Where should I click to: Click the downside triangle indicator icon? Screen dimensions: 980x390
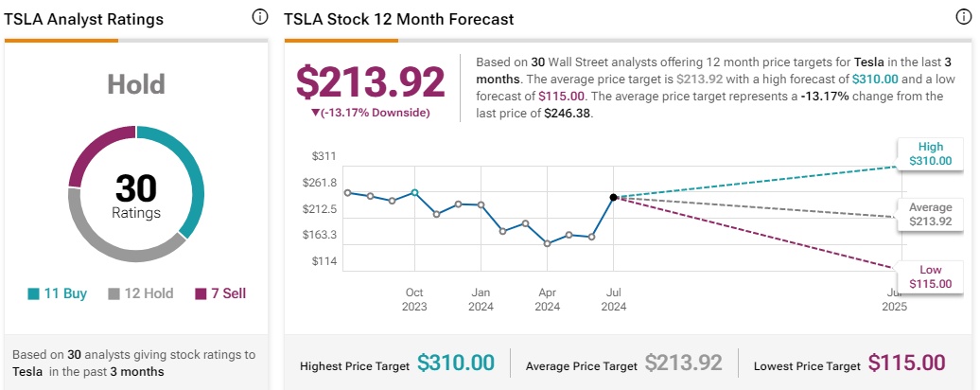click(315, 113)
